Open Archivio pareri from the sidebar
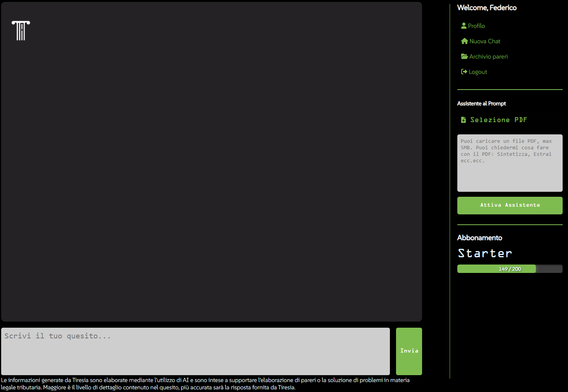568x392 pixels. 489,56
